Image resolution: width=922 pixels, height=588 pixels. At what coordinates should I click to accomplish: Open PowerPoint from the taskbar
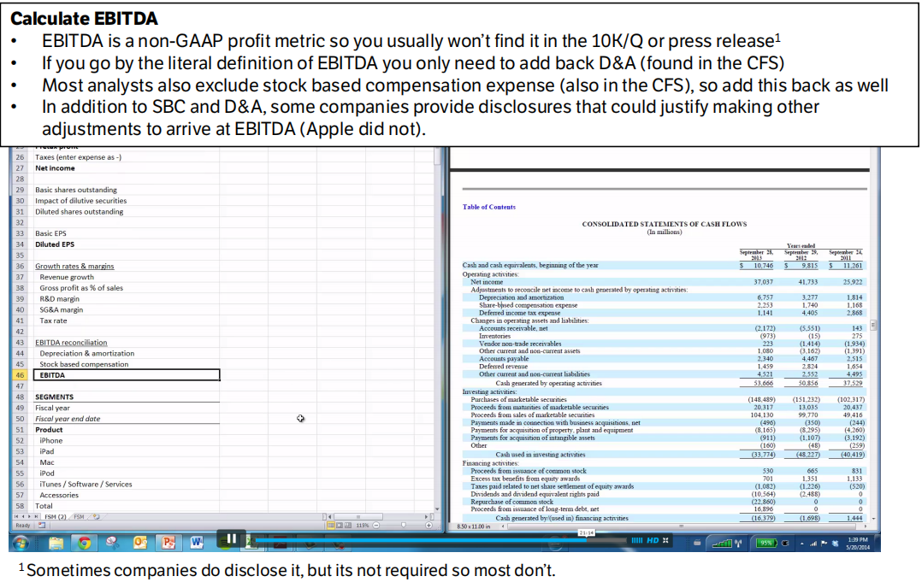[168, 542]
